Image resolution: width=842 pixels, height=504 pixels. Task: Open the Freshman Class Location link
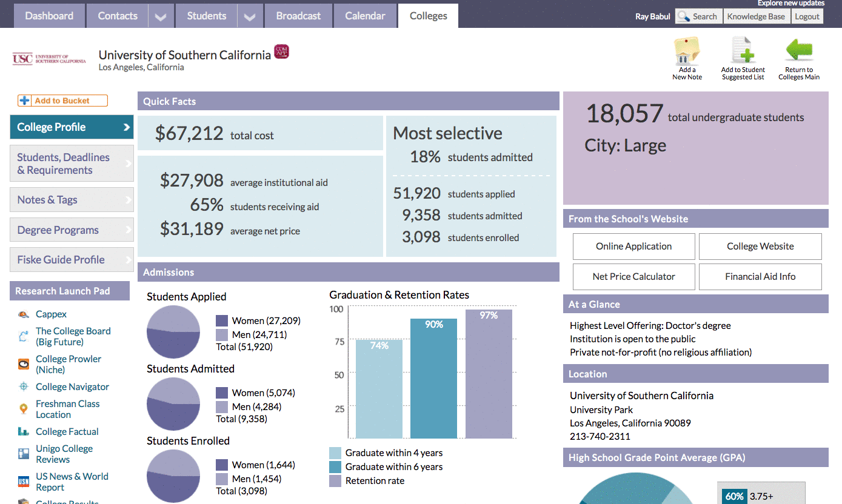click(x=67, y=409)
